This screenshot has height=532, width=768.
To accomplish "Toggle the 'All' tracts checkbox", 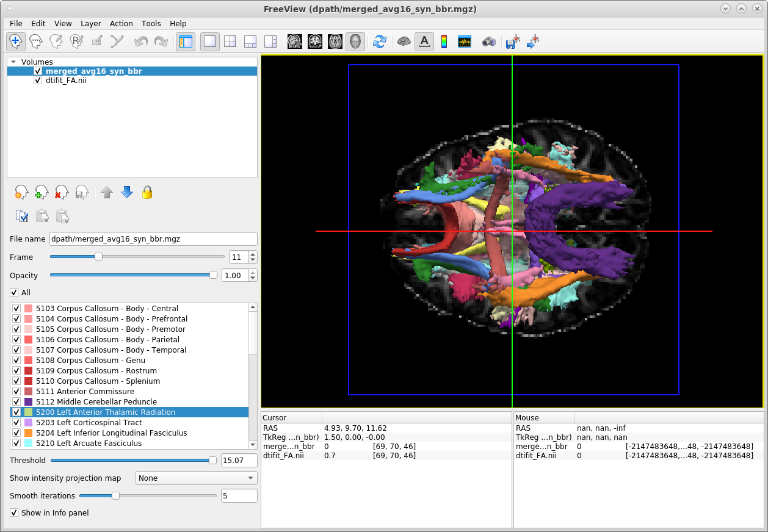I will (15, 293).
